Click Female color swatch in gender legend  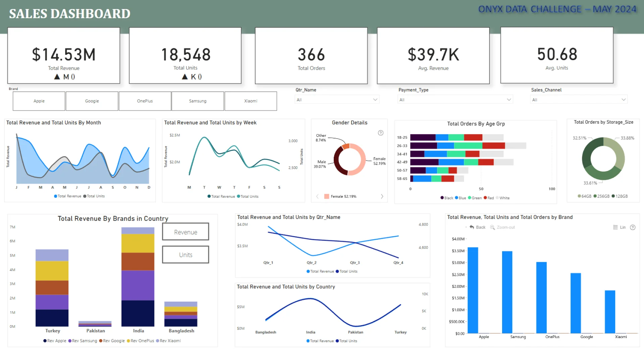[x=327, y=196]
